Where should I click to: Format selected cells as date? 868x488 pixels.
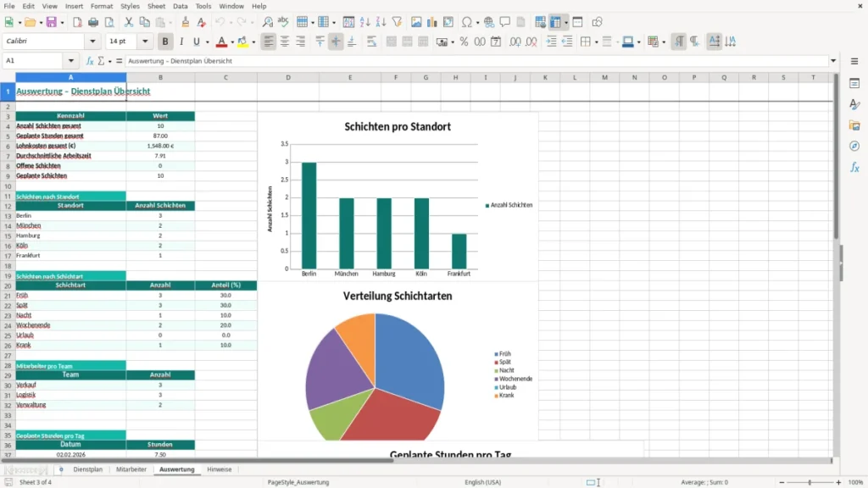click(x=496, y=42)
